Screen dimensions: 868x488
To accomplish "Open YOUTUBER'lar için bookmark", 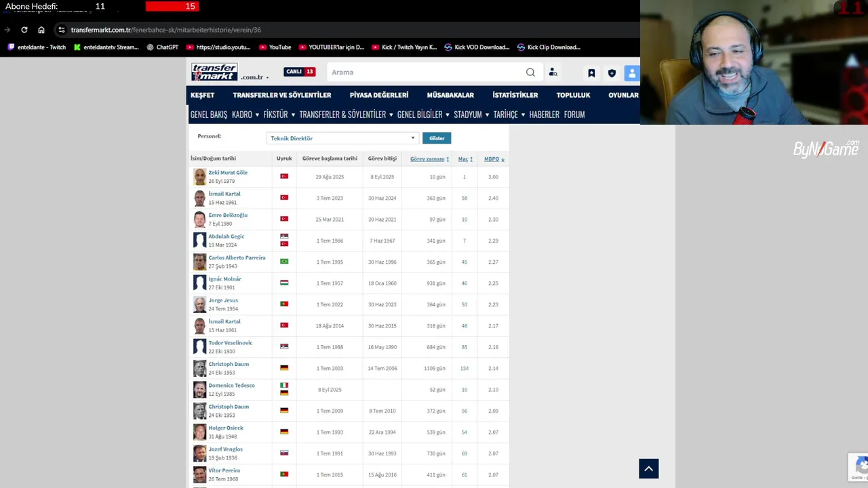I will (331, 47).
